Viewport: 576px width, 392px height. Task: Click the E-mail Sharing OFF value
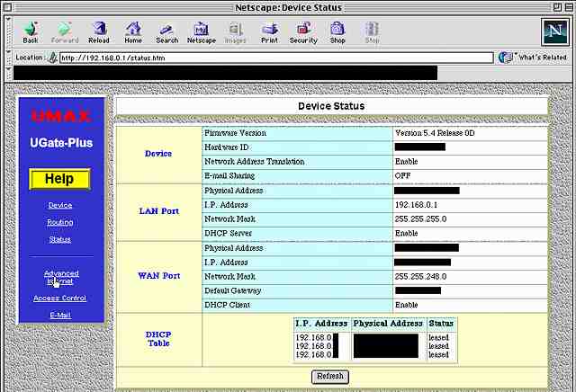[402, 176]
